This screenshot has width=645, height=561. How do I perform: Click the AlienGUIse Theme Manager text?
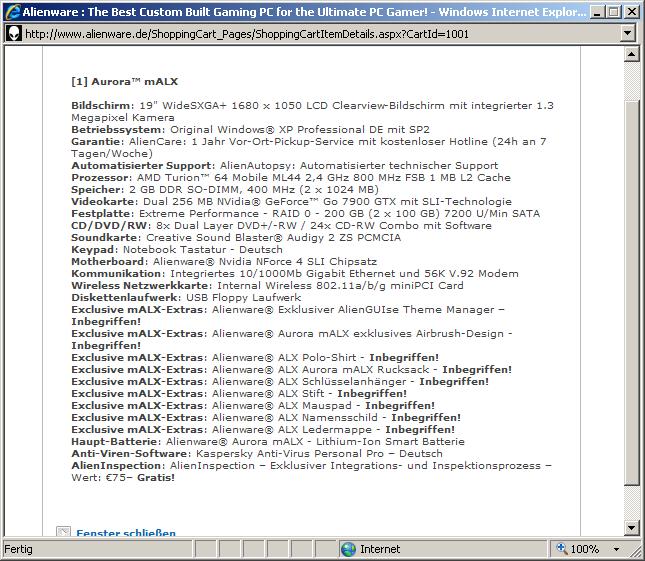(x=416, y=309)
